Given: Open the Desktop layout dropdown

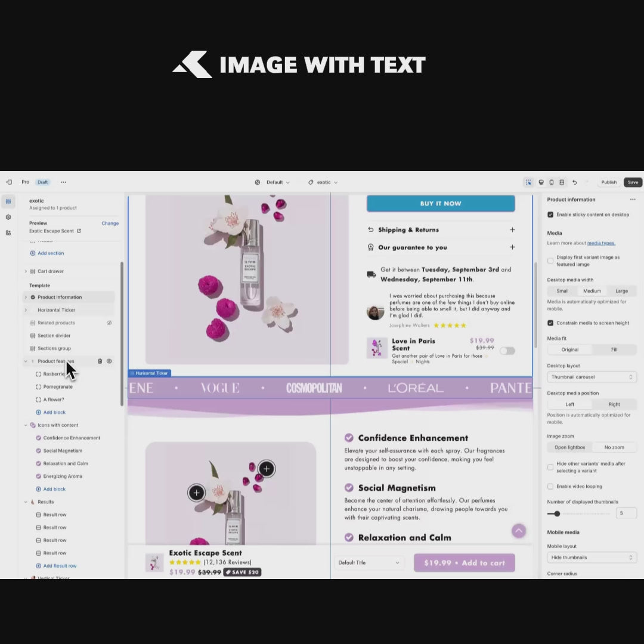Looking at the screenshot, I should pyautogui.click(x=592, y=377).
